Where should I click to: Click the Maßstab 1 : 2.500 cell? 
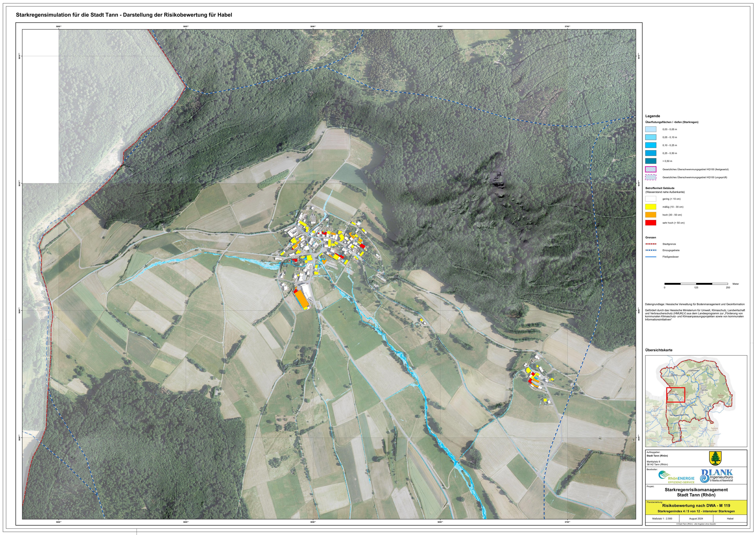point(662,518)
